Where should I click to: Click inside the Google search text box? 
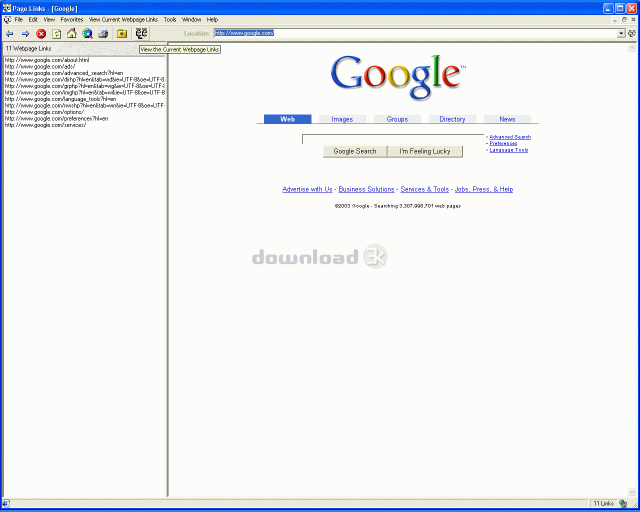click(393, 139)
